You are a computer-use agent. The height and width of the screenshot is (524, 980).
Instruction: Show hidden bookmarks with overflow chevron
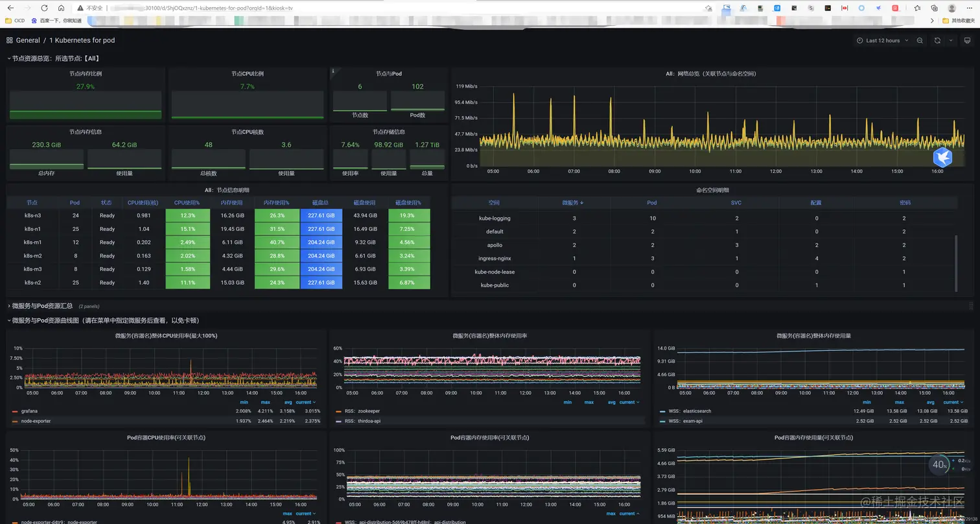933,20
